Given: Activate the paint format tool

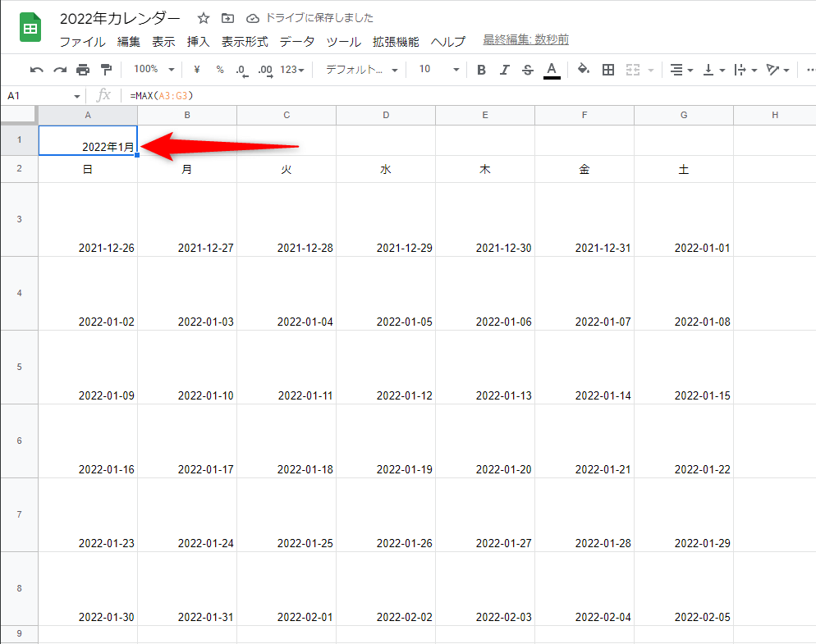Looking at the screenshot, I should [x=105, y=70].
